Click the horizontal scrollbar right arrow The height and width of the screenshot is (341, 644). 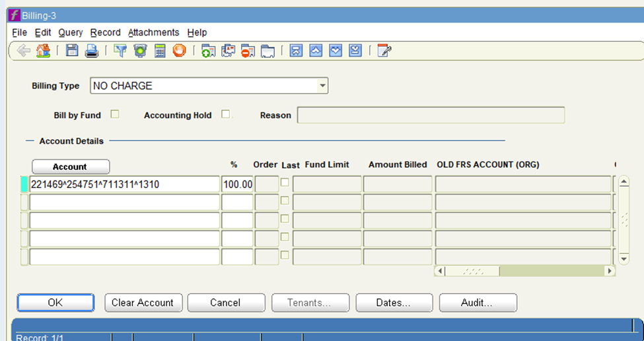tap(610, 271)
